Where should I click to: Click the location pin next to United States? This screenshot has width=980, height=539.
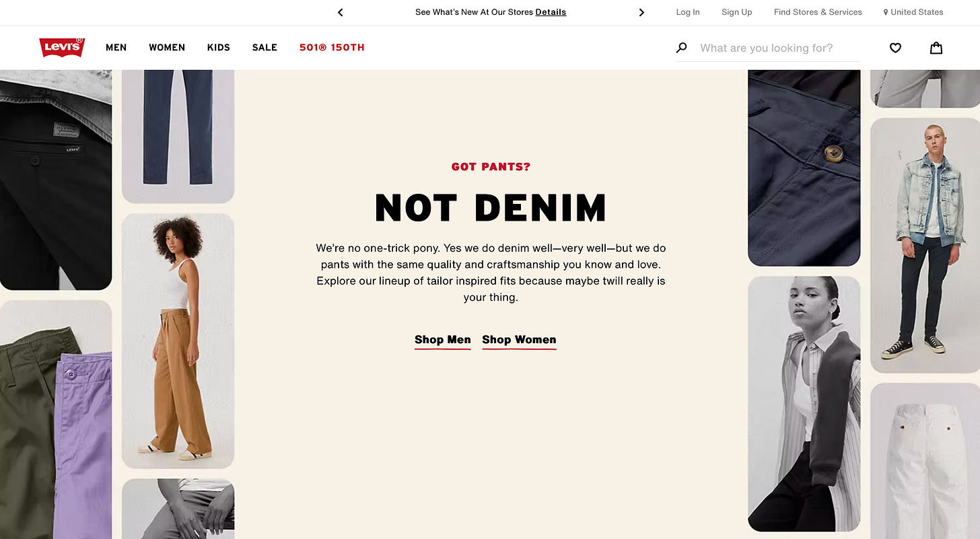pos(885,11)
